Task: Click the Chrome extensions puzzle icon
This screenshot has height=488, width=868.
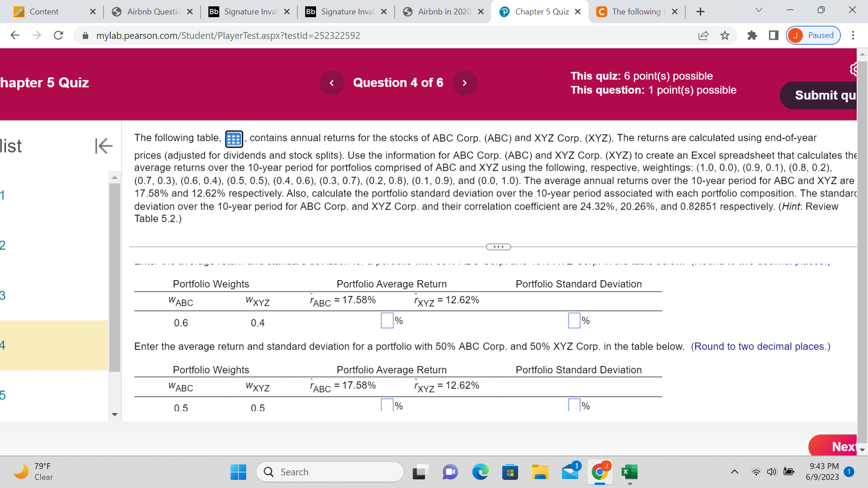Action: pos(752,35)
